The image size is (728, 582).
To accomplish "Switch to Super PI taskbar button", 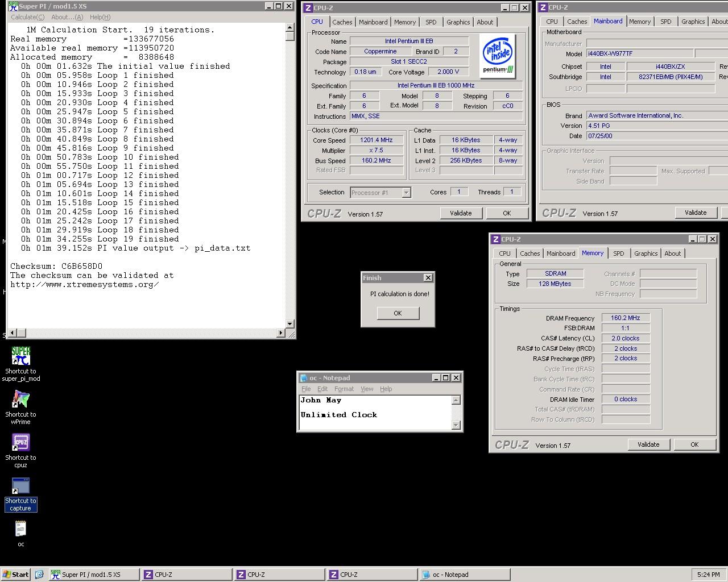I will (93, 575).
